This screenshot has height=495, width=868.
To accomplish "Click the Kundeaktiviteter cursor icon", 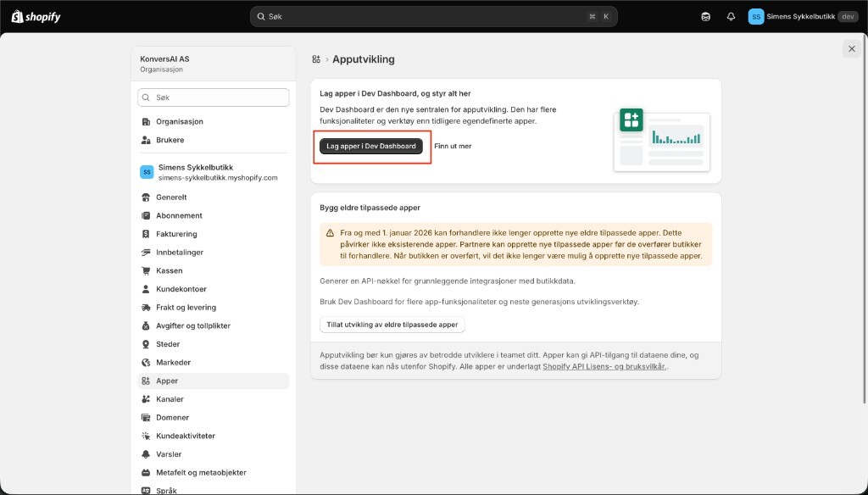I will pyautogui.click(x=146, y=436).
